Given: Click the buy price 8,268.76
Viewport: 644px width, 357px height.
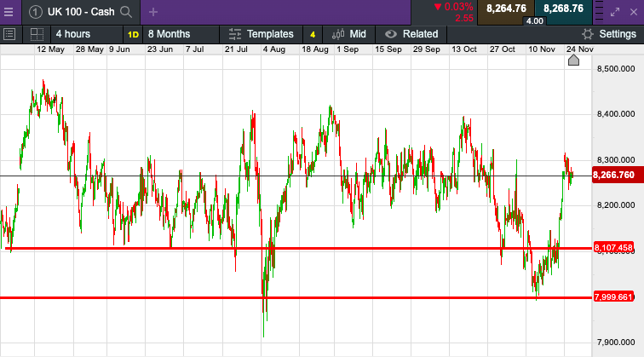Looking at the screenshot, I should (563, 9).
